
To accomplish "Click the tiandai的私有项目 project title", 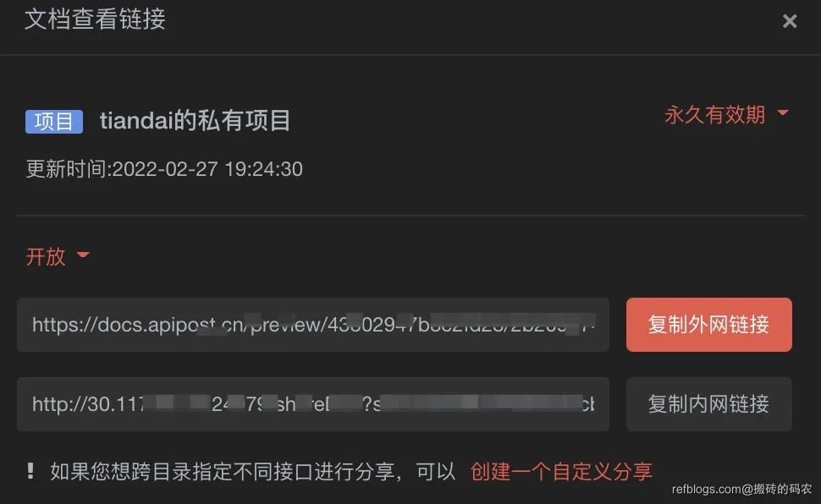I will 196,121.
